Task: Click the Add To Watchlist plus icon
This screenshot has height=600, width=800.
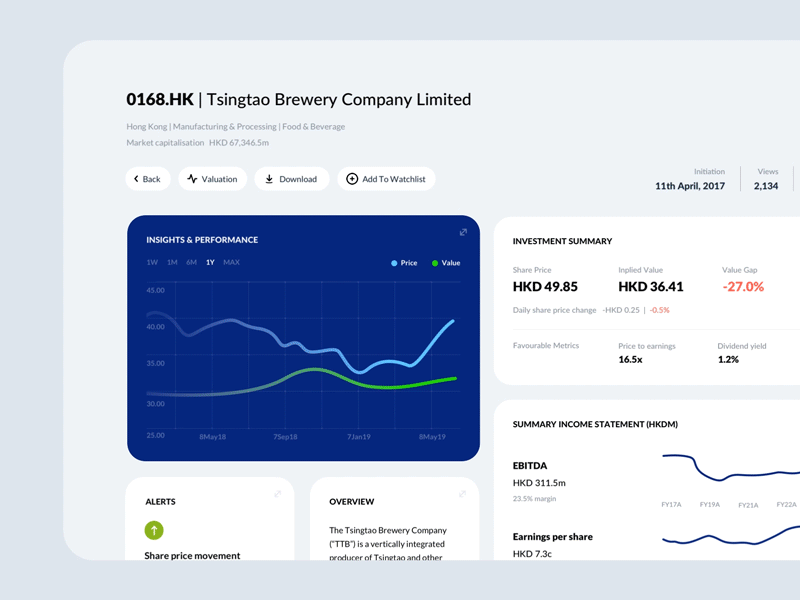Action: (352, 178)
